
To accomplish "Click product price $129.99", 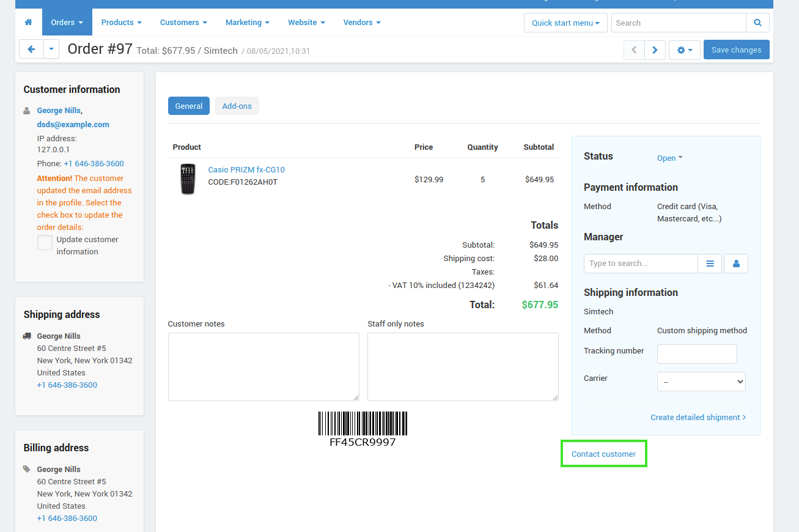I will pyautogui.click(x=429, y=180).
